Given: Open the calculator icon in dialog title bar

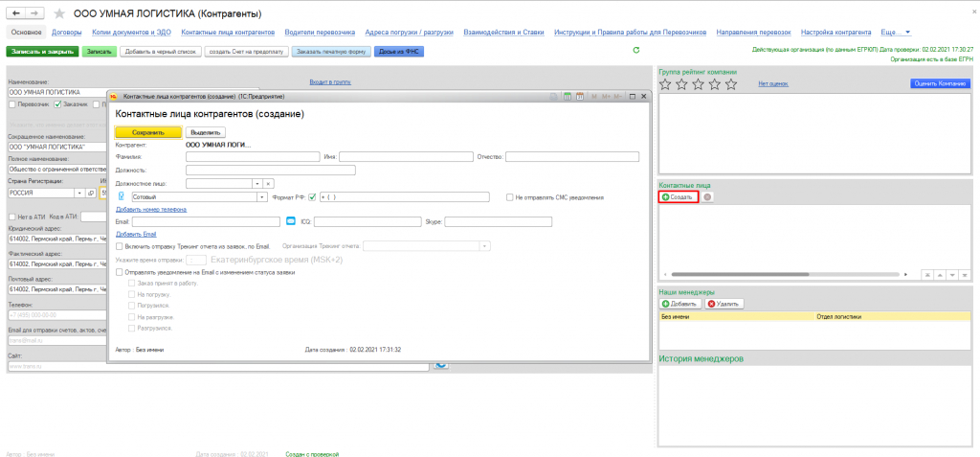Looking at the screenshot, I should [x=568, y=97].
